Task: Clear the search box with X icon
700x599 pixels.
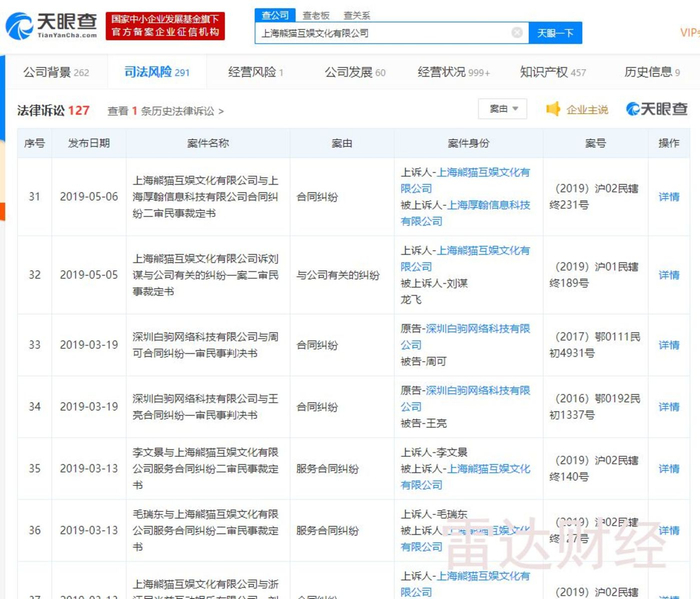Action: (x=517, y=33)
